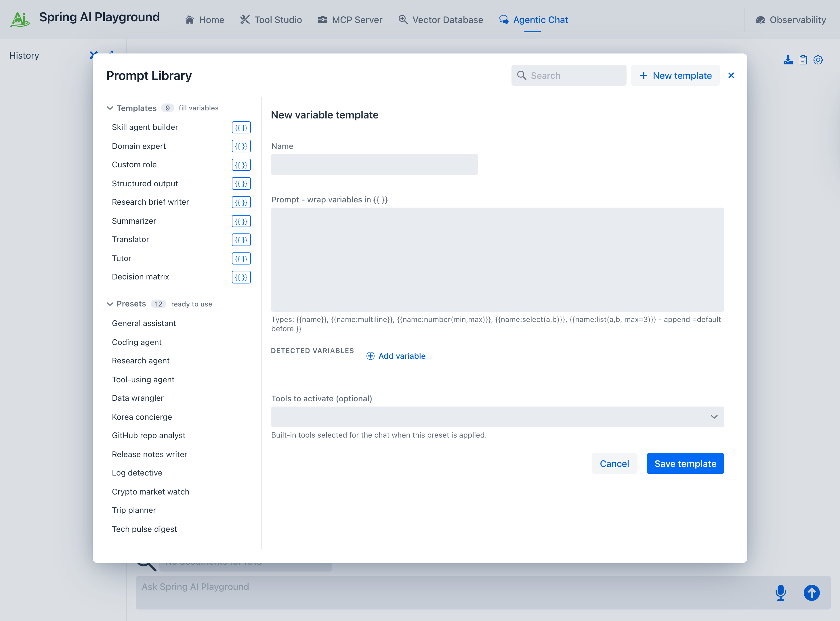Focus the Prompt Library search box
The image size is (840, 621).
568,75
